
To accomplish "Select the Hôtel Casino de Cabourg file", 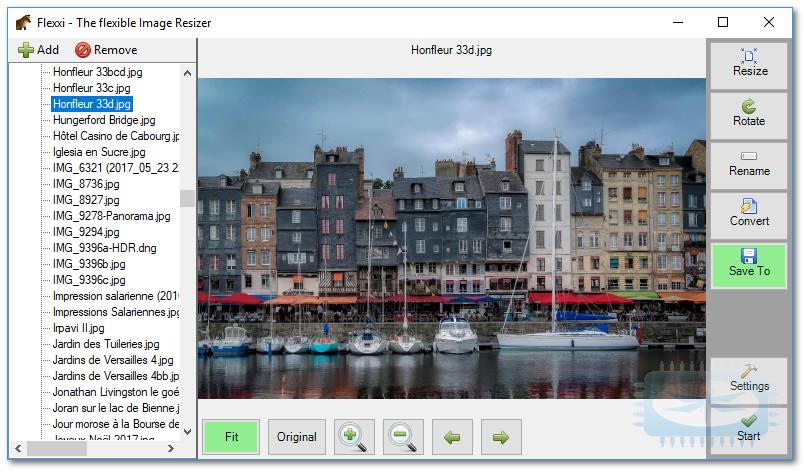I will (115, 136).
